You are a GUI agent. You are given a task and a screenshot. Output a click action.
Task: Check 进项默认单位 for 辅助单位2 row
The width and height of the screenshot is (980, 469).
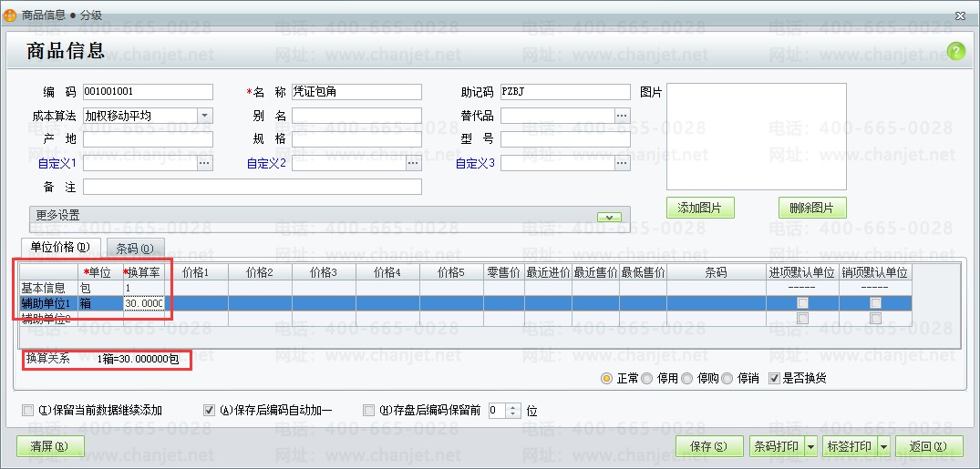(803, 319)
